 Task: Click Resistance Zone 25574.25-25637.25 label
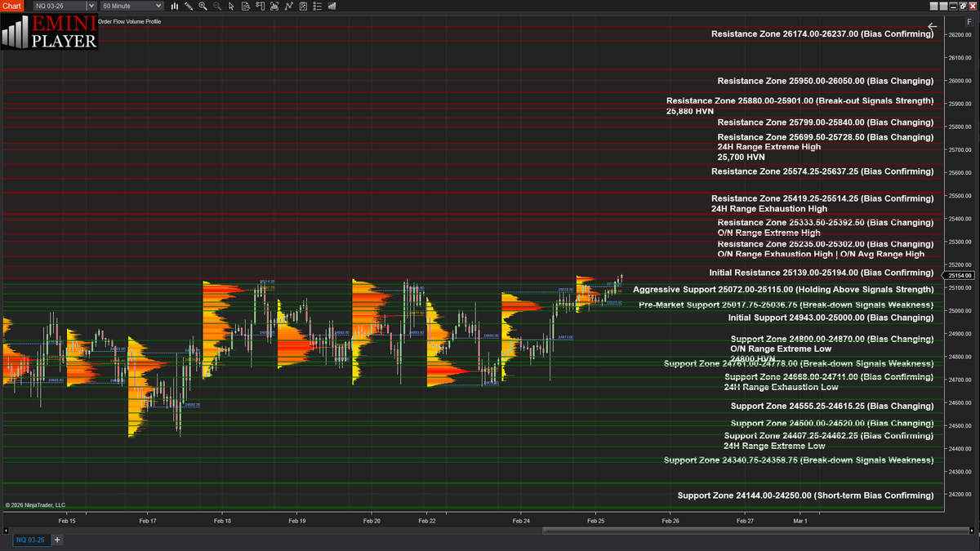pos(822,171)
